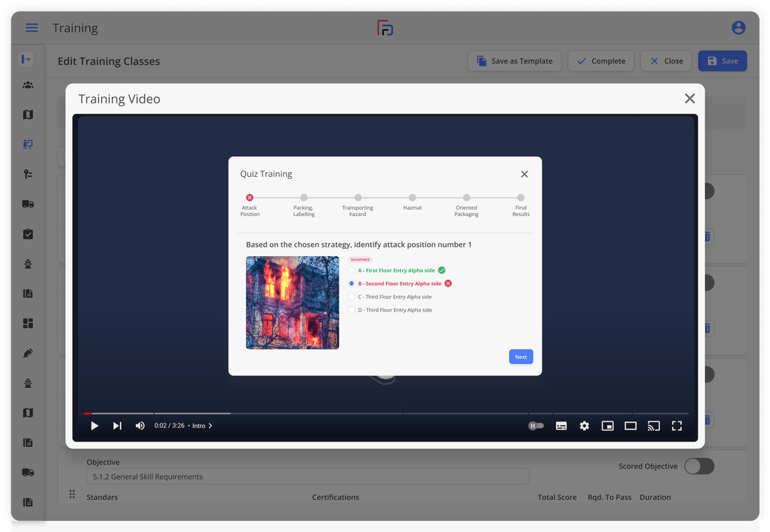Click the Next button in quiz

[521, 357]
